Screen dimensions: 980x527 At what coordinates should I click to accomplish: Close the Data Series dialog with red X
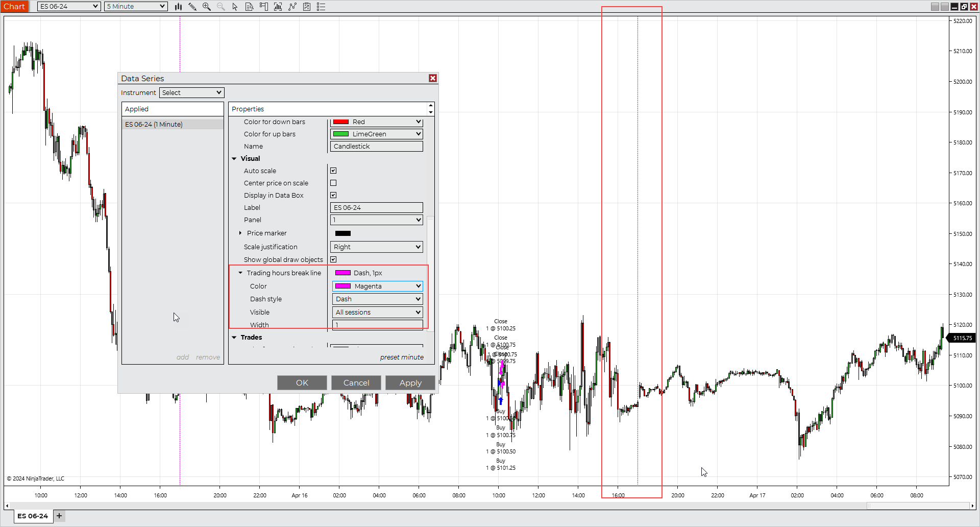click(433, 78)
